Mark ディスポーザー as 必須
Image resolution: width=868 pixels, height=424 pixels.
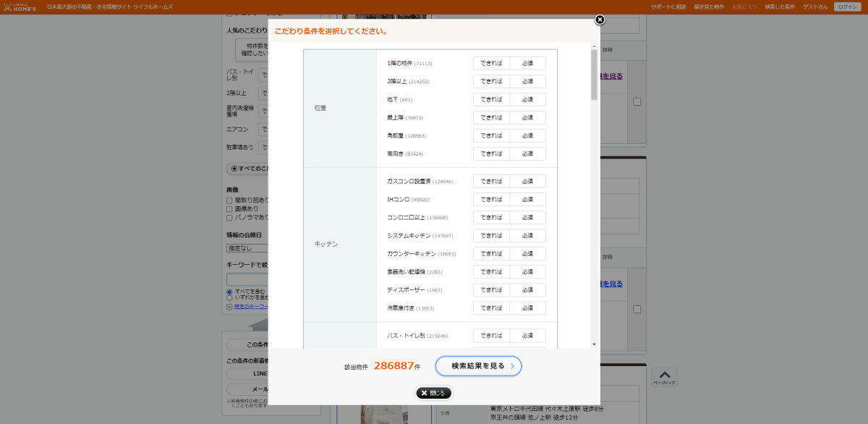528,290
